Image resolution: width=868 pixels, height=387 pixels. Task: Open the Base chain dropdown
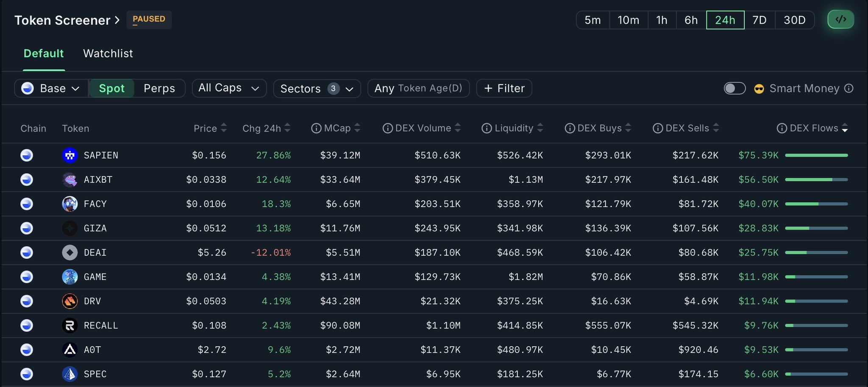[51, 88]
